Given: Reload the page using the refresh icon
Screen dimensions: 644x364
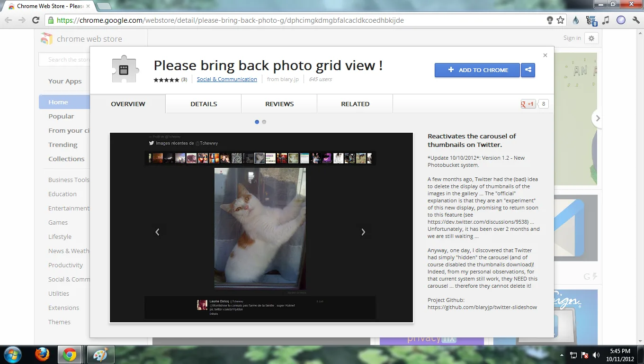Looking at the screenshot, I should (36, 20).
